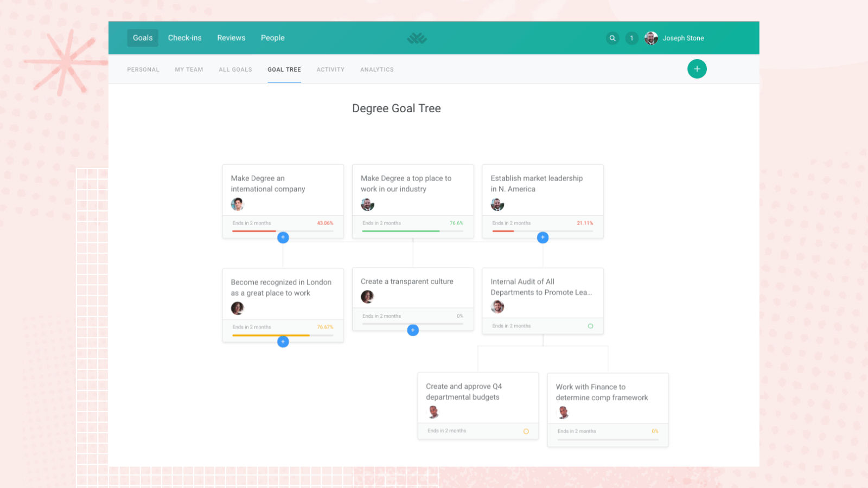Switch to the MY TEAM tab

189,69
